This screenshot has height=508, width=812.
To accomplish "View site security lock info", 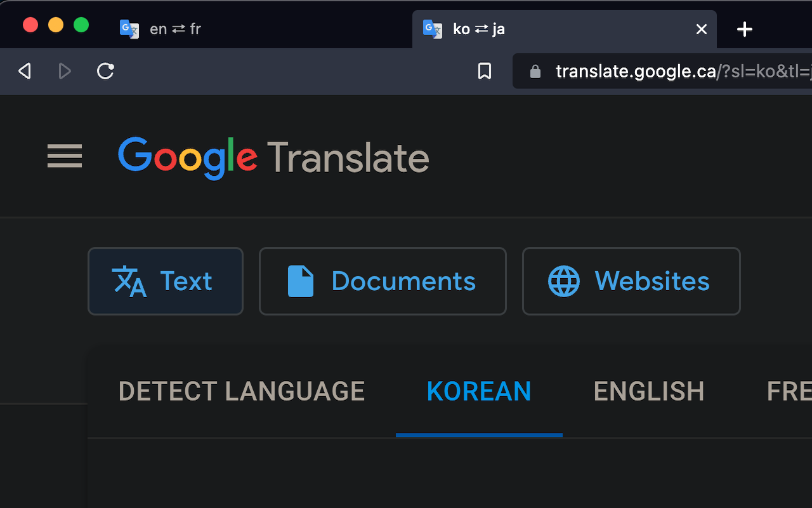I will point(535,71).
